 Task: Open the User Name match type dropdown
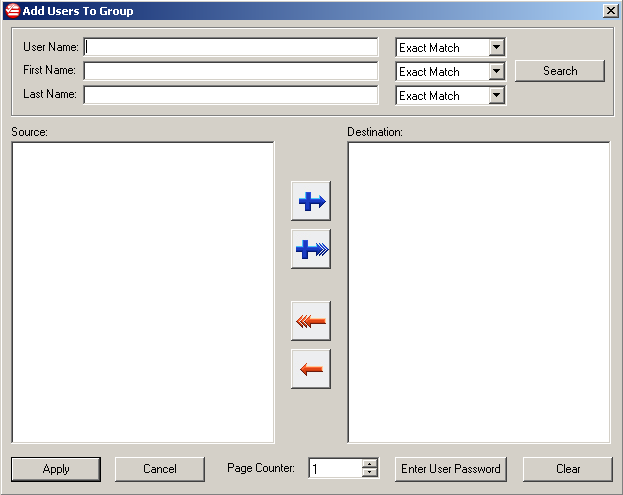point(496,48)
